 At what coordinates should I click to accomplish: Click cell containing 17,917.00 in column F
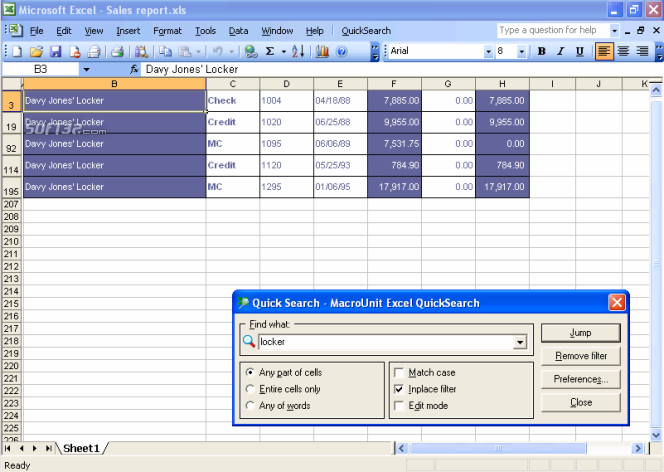coord(394,187)
